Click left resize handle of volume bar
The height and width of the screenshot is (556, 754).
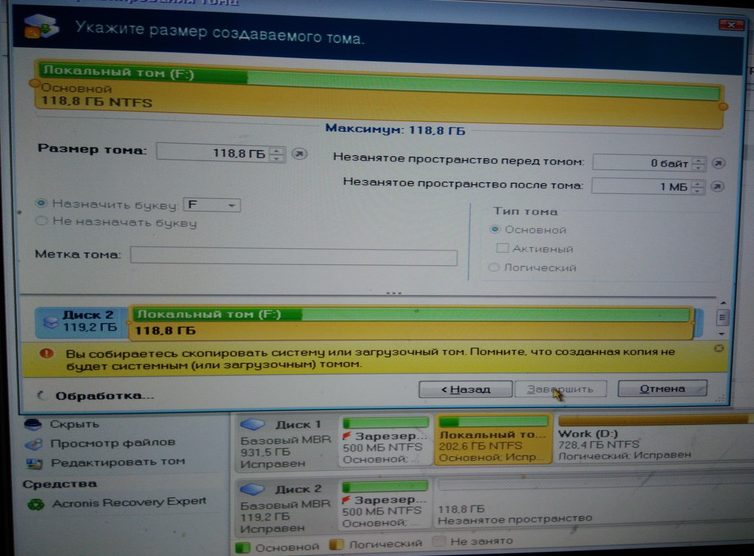[x=34, y=84]
